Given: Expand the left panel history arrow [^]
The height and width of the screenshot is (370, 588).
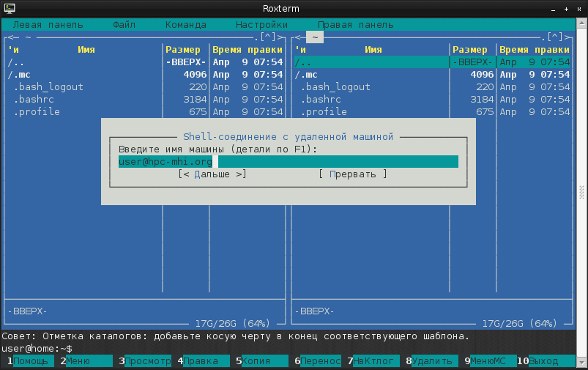Looking at the screenshot, I should 267,37.
